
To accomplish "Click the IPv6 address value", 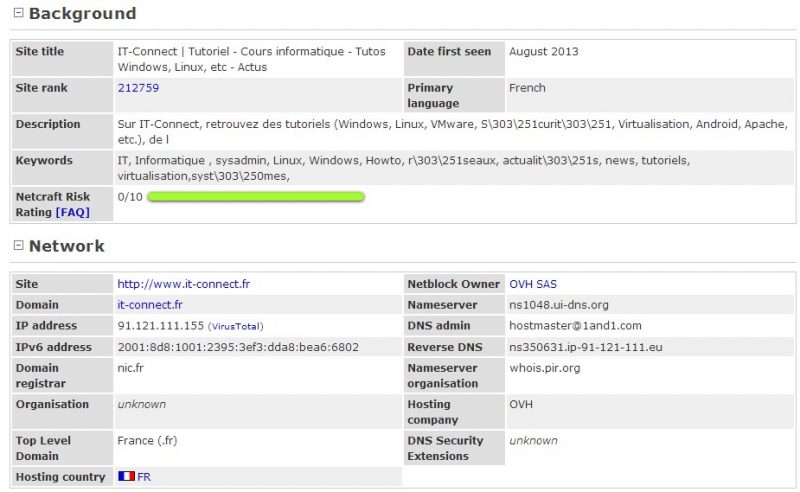I will pos(238,347).
